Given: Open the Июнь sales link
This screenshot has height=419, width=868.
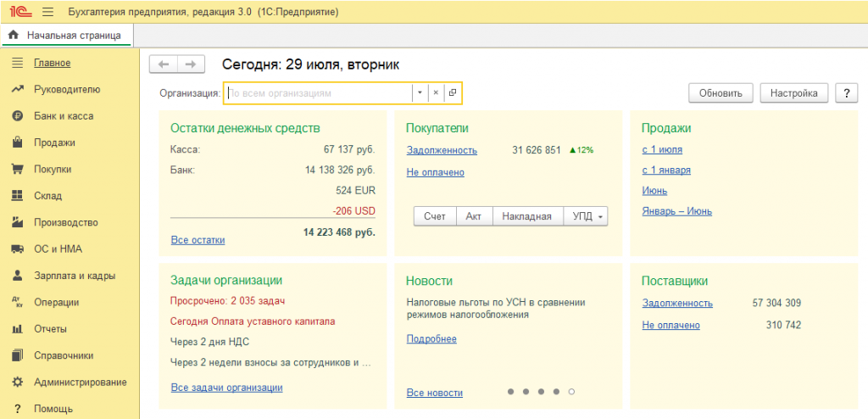Looking at the screenshot, I should 654,191.
